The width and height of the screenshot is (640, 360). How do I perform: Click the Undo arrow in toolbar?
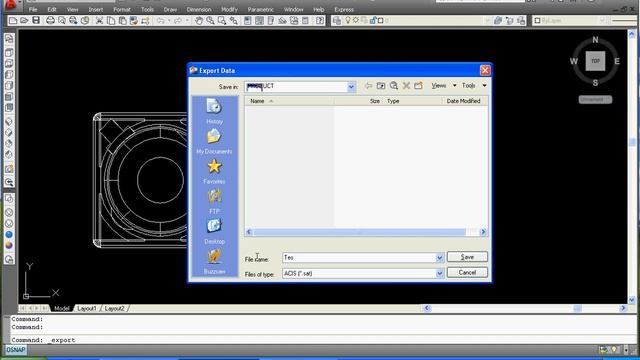[160, 20]
